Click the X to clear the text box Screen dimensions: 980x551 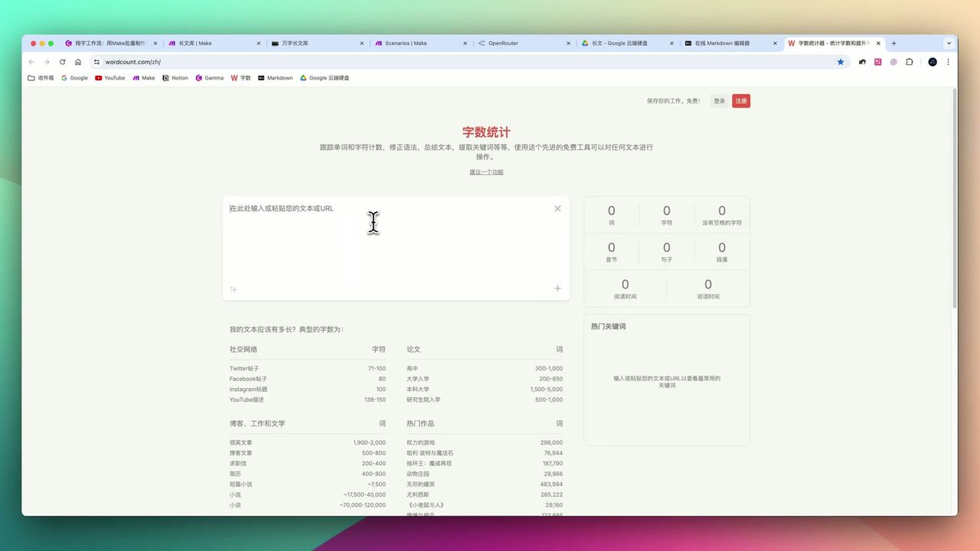click(557, 208)
